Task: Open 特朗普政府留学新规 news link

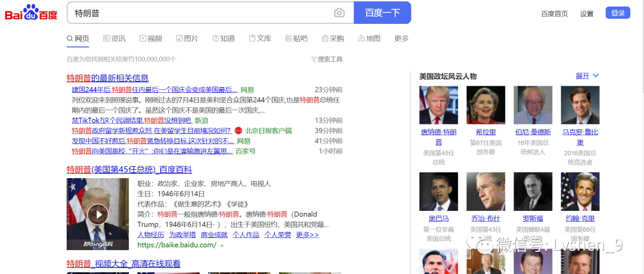Action: click(151, 131)
